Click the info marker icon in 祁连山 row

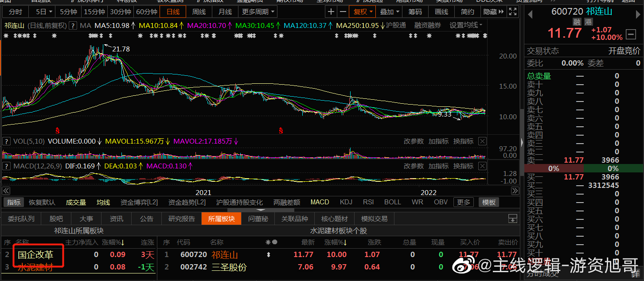point(268,255)
